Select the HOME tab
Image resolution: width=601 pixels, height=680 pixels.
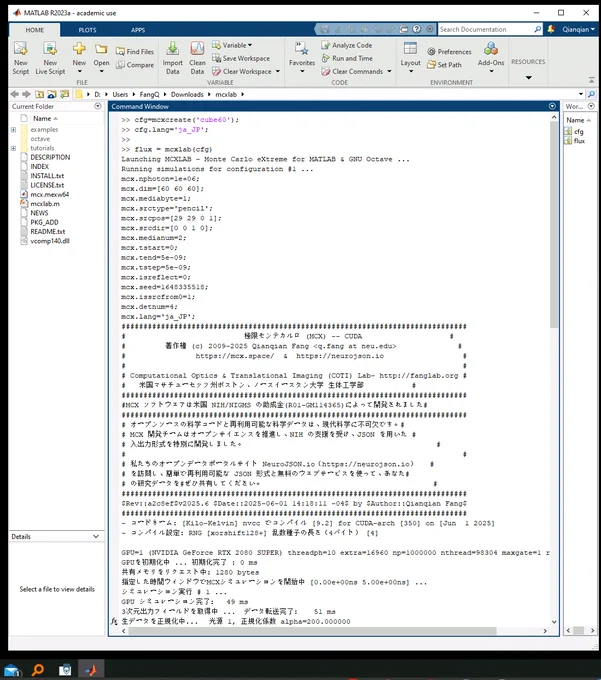click(34, 30)
